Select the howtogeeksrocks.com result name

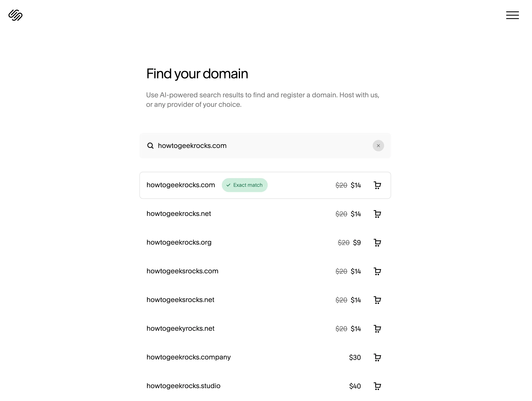tap(182, 271)
